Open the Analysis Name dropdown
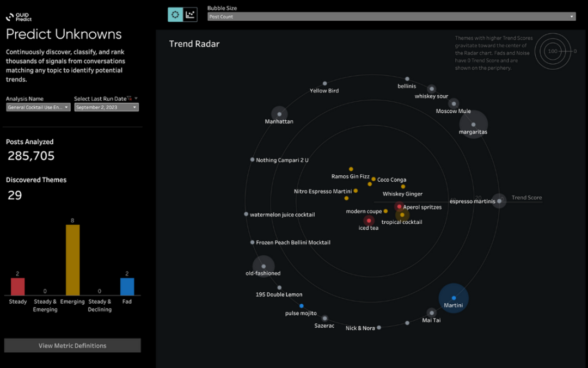The width and height of the screenshot is (588, 368). [x=38, y=107]
